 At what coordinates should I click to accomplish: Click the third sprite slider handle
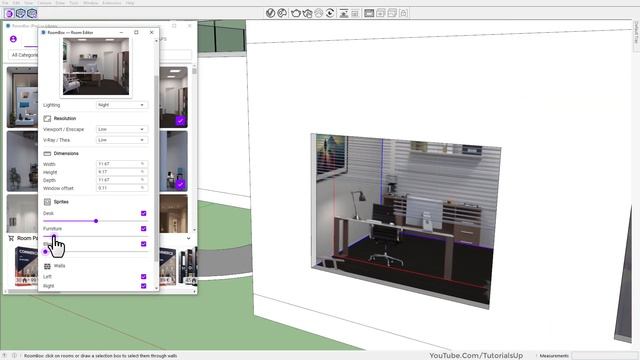click(x=45, y=252)
